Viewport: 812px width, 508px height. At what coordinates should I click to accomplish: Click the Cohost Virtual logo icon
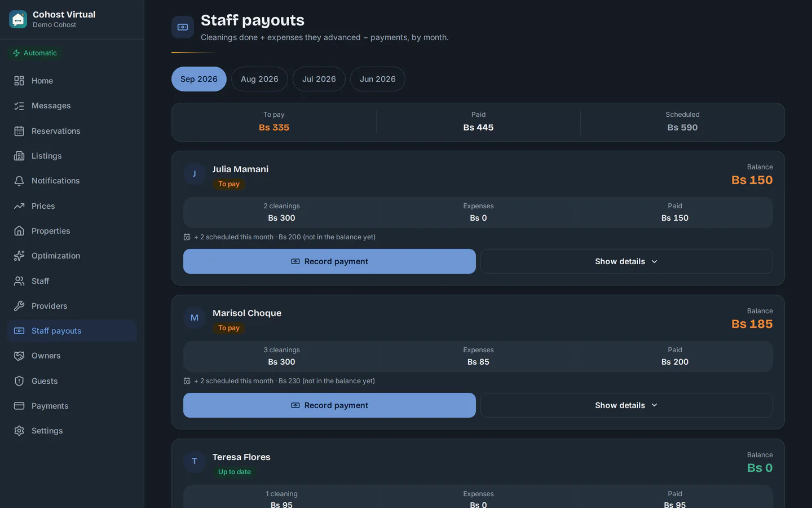[18, 19]
